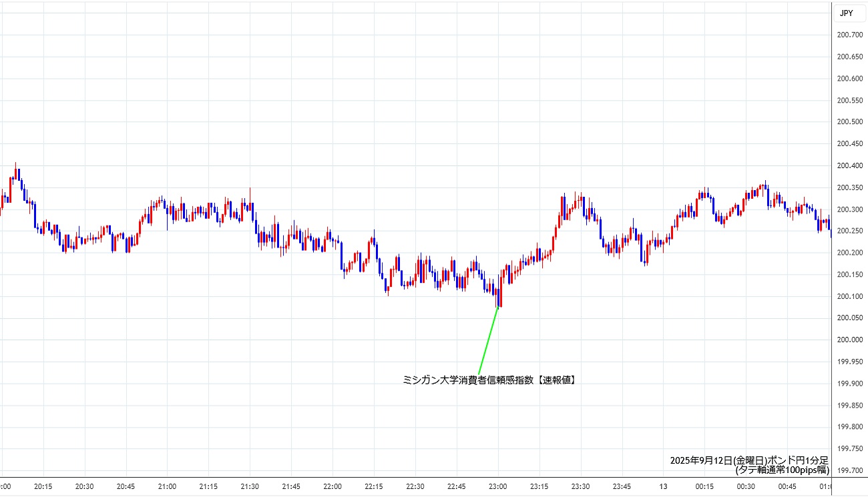Click the 22:00 time axis label
This screenshot has height=497, width=868.
coord(333,486)
